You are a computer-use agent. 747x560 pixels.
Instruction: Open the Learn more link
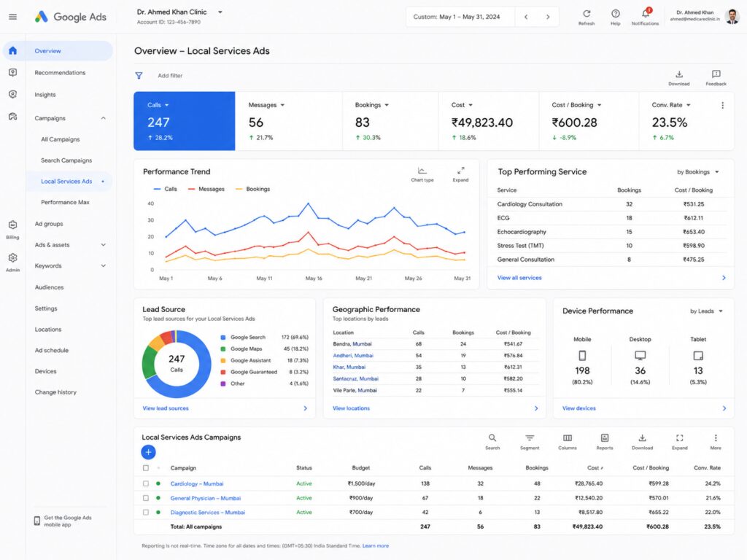(376, 545)
